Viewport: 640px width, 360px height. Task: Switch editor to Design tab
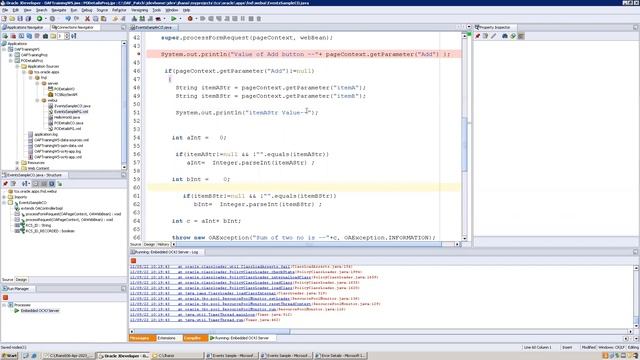(149, 244)
